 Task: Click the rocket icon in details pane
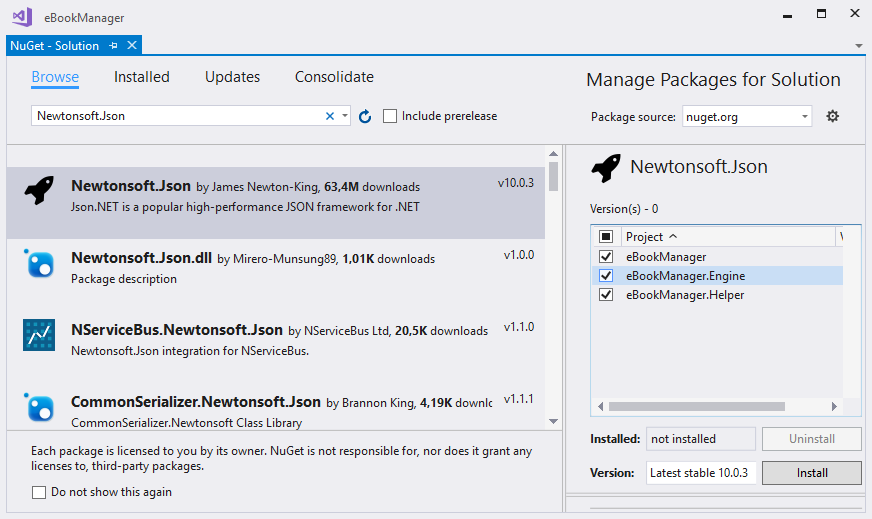tap(606, 167)
